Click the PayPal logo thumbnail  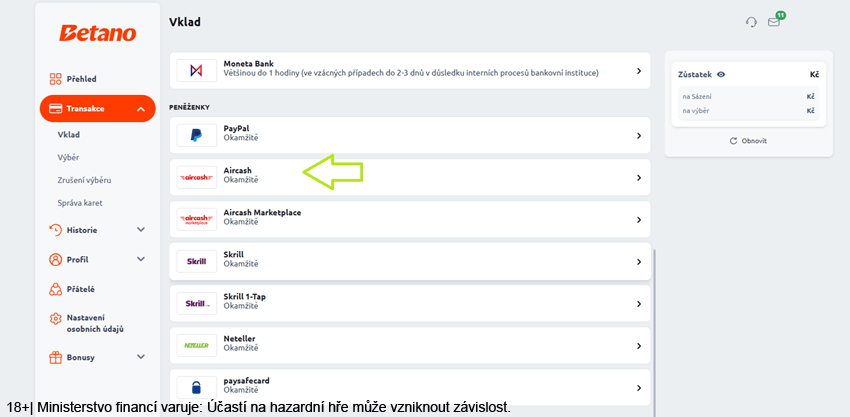(196, 136)
